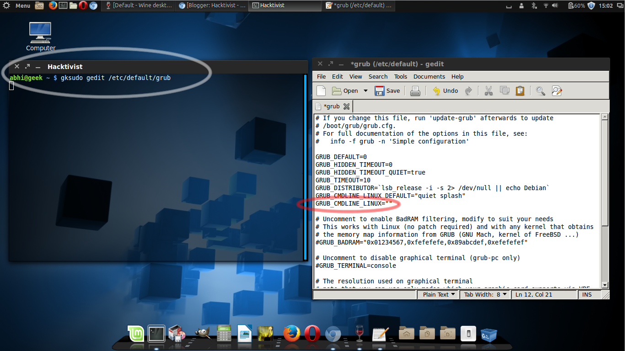Print the grub file

click(415, 90)
